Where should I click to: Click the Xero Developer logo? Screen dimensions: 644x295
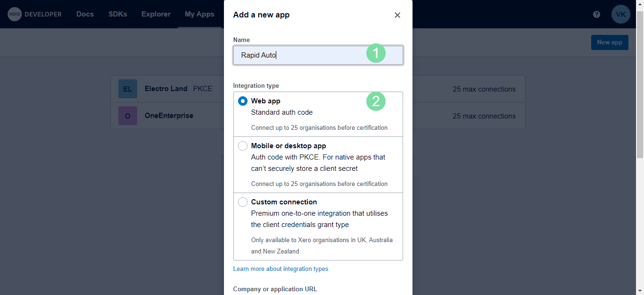coord(34,14)
